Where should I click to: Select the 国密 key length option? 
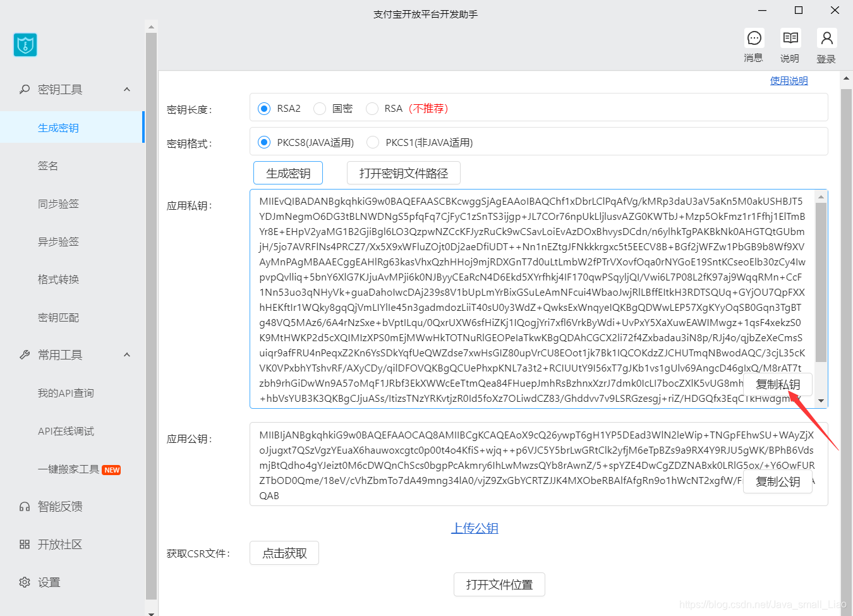coord(320,109)
